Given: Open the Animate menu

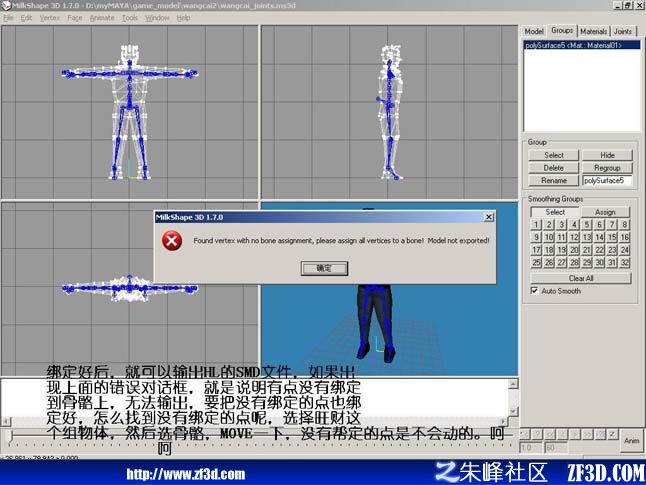Looking at the screenshot, I should tap(102, 18).
